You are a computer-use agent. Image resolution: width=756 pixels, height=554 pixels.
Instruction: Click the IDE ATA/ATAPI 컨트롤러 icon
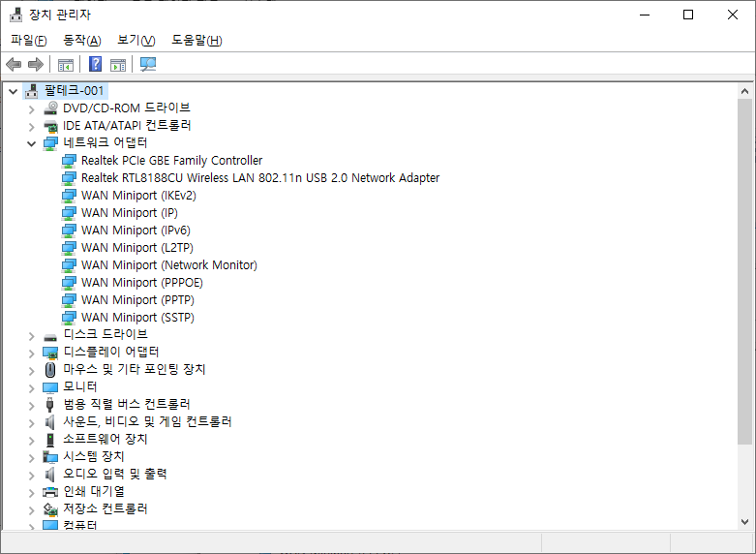point(50,126)
